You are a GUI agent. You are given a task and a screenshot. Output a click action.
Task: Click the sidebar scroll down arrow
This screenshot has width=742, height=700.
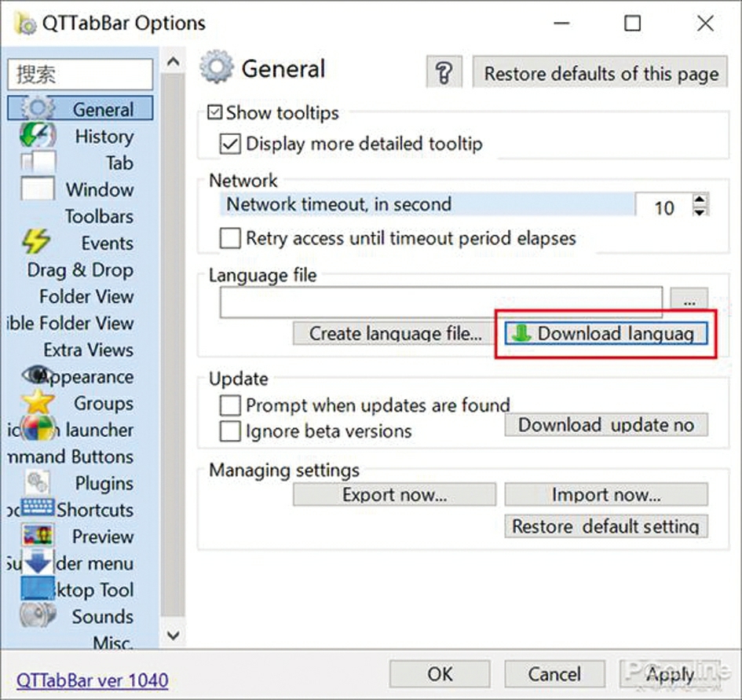tap(174, 635)
